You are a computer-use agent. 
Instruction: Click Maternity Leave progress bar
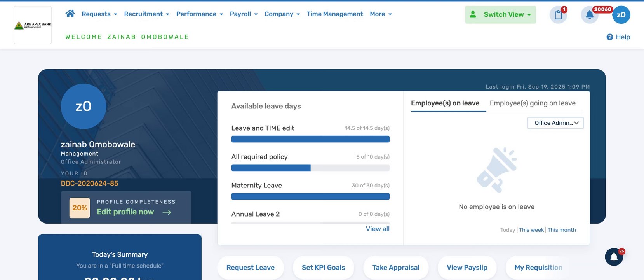[310, 196]
